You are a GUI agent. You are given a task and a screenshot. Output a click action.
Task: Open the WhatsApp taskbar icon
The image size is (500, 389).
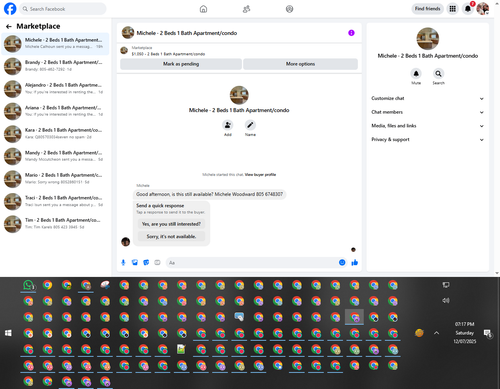coord(28,285)
